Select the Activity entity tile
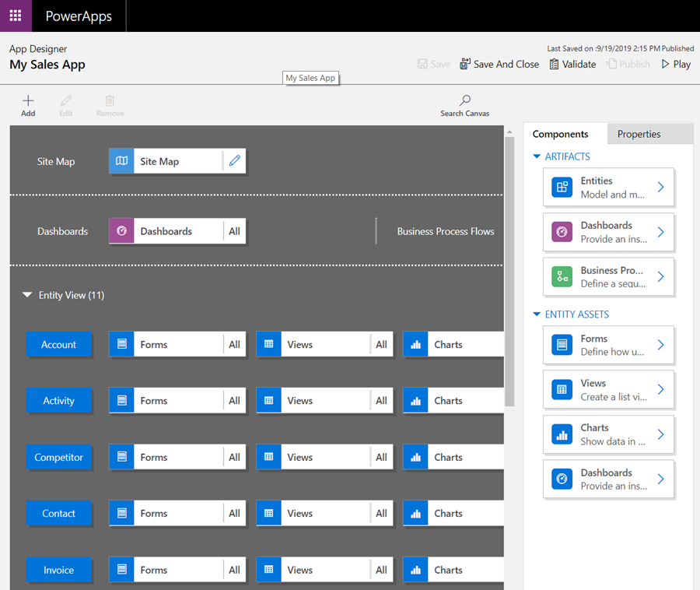700x590 pixels. [58, 401]
